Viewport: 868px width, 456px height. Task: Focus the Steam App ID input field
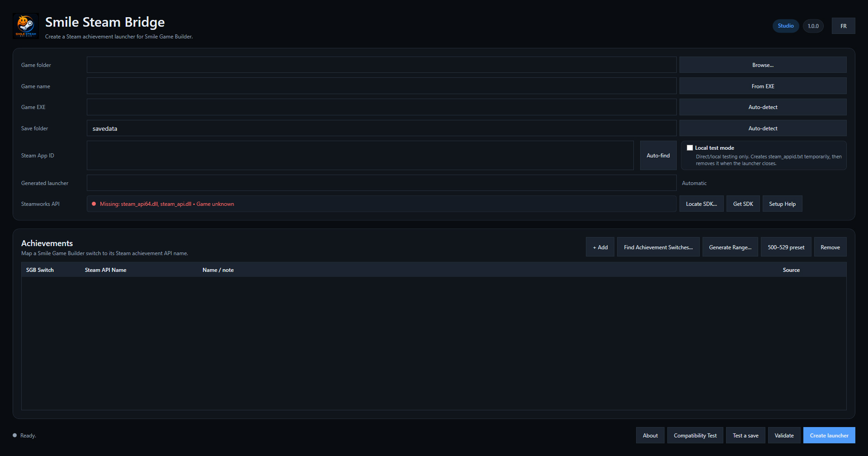pos(360,156)
